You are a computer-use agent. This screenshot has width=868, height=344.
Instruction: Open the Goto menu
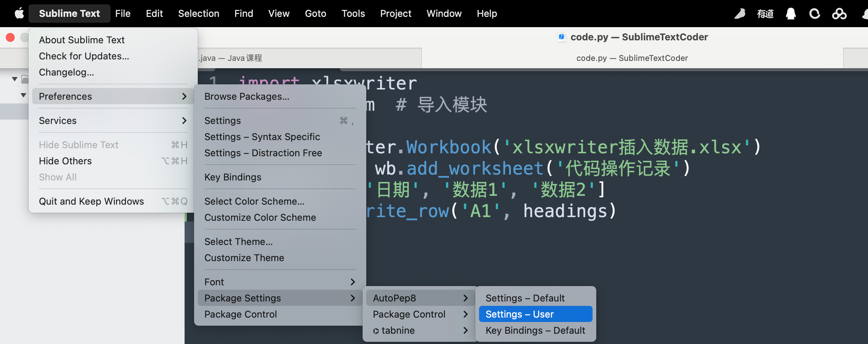coord(315,14)
